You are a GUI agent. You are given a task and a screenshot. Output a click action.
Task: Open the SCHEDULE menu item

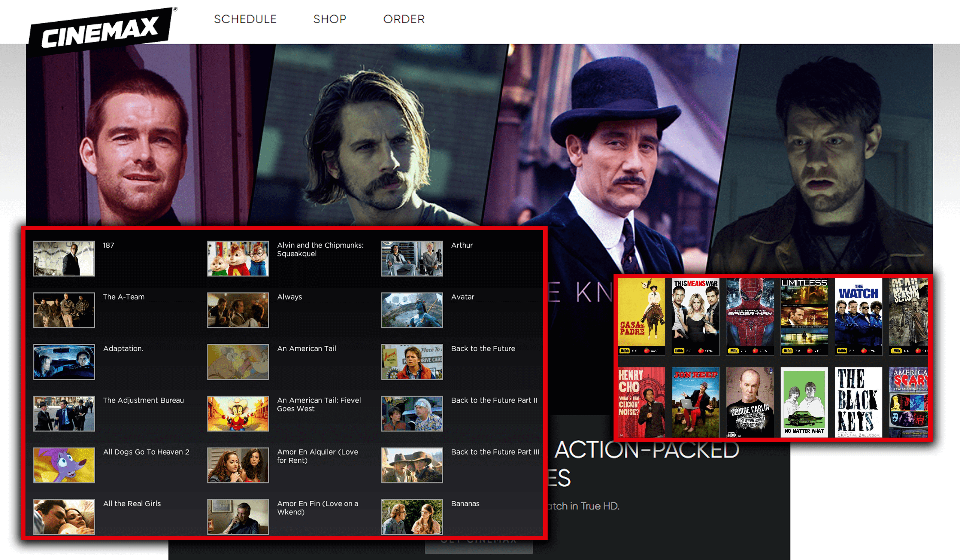(245, 19)
